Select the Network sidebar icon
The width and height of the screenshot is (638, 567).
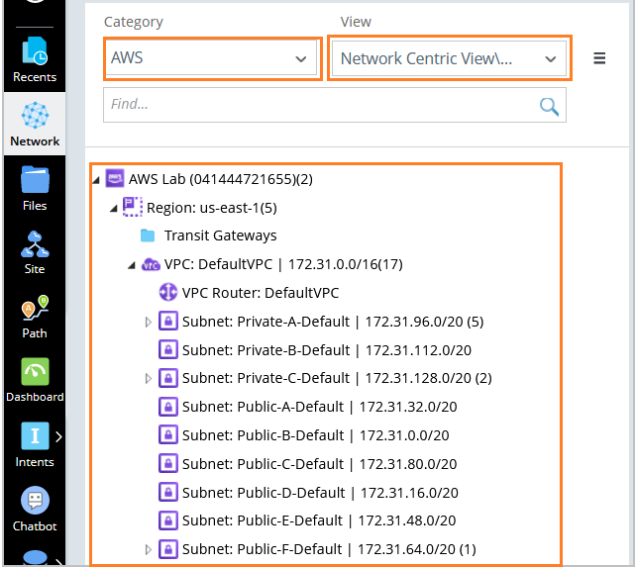pos(34,123)
